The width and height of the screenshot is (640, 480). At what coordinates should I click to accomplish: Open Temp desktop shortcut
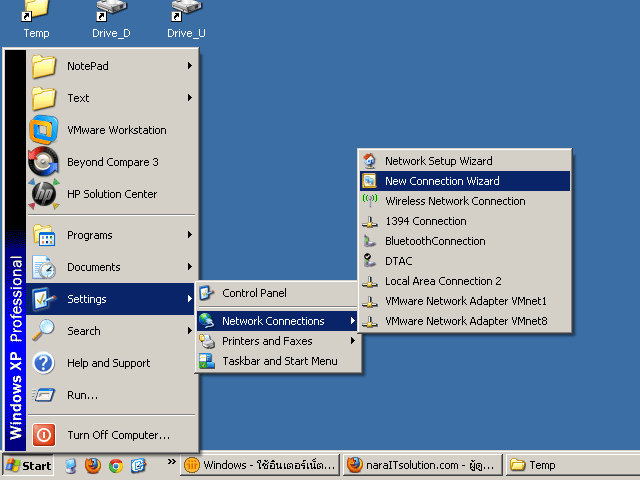click(x=36, y=20)
